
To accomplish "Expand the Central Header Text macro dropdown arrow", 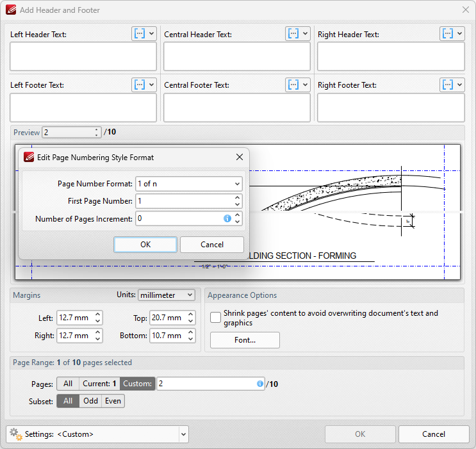I will [306, 33].
